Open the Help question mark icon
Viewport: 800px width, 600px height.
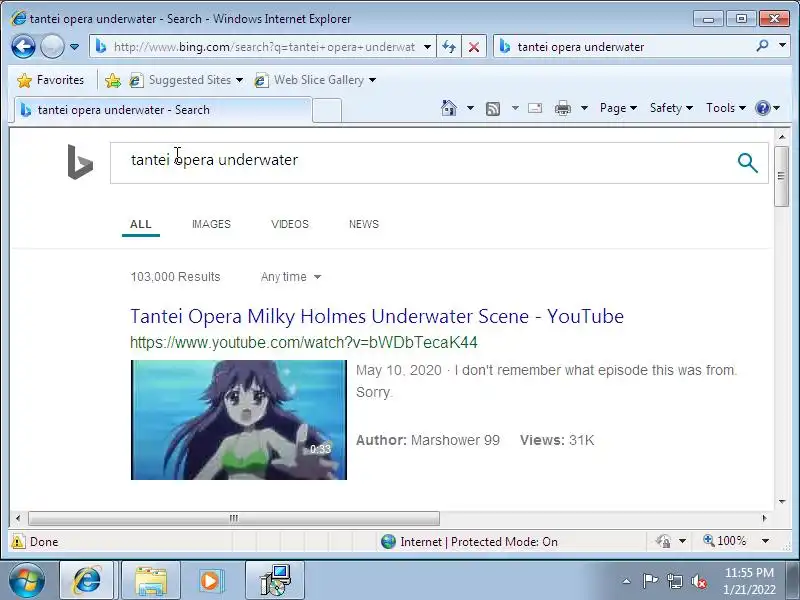click(x=762, y=108)
